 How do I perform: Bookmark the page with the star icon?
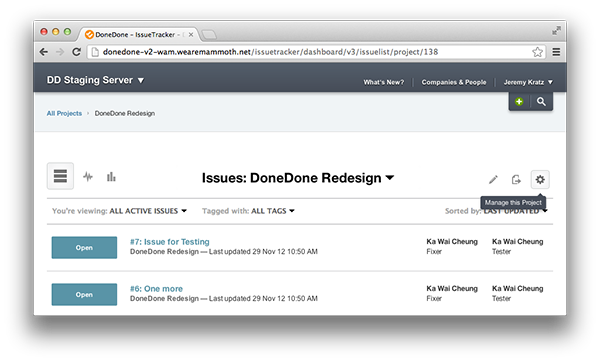point(538,52)
